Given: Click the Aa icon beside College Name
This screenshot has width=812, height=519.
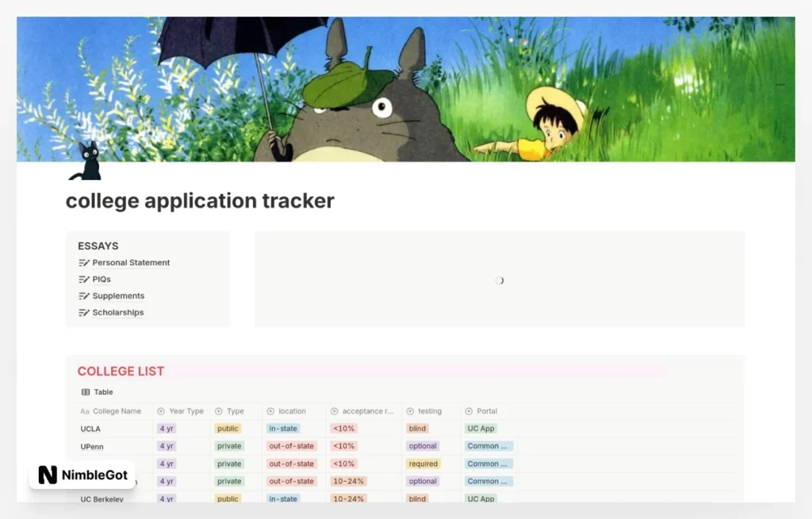Looking at the screenshot, I should pyautogui.click(x=84, y=411).
